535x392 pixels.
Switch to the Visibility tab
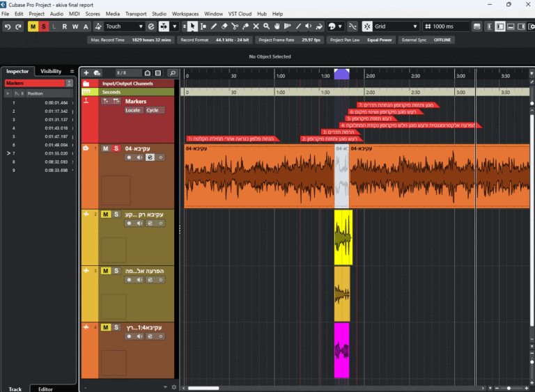51,71
